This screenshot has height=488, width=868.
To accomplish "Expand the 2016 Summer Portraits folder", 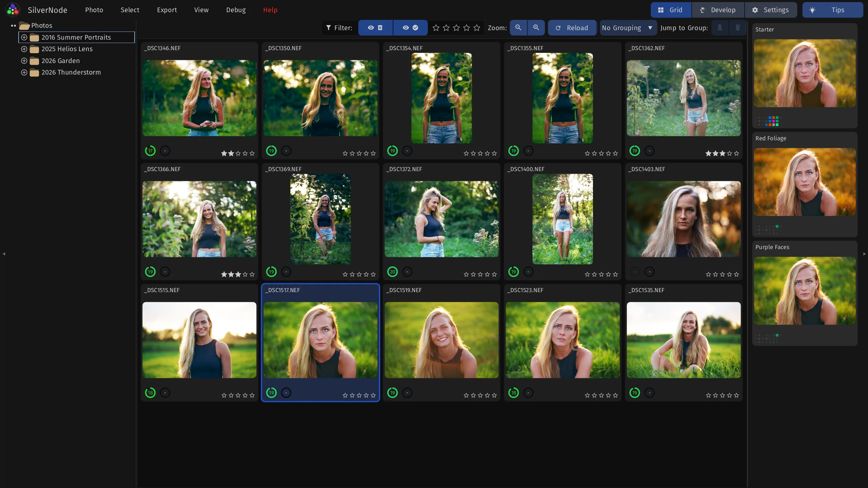I will click(x=24, y=37).
